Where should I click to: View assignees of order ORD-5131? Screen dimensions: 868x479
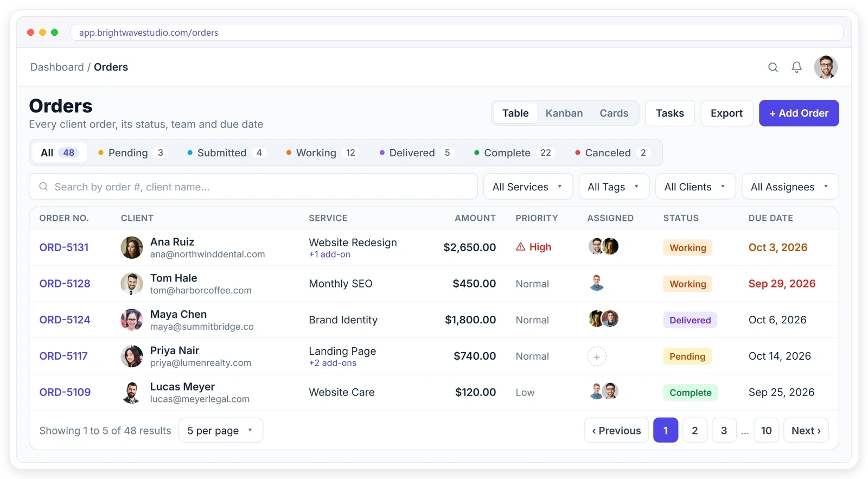coord(603,246)
